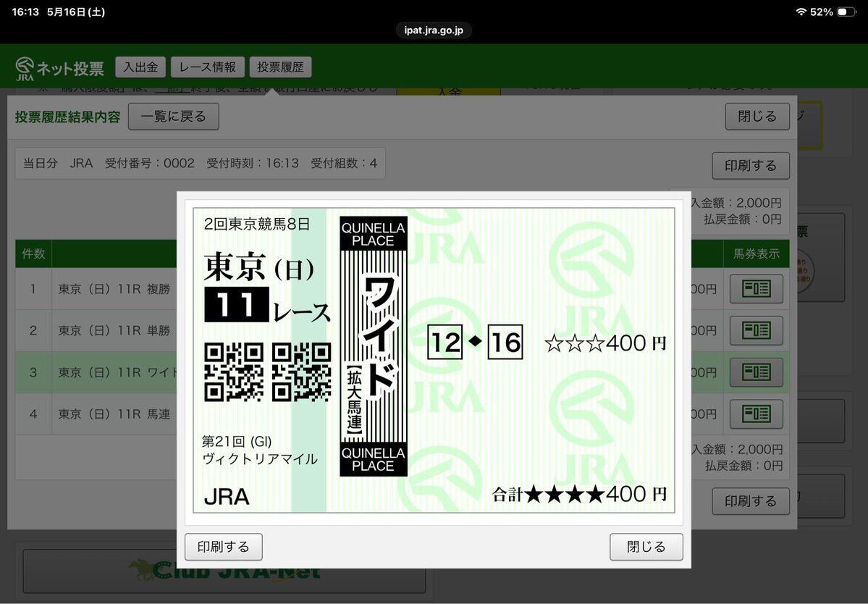Open the レース情報 menu
This screenshot has height=604, width=868.
click(x=208, y=67)
